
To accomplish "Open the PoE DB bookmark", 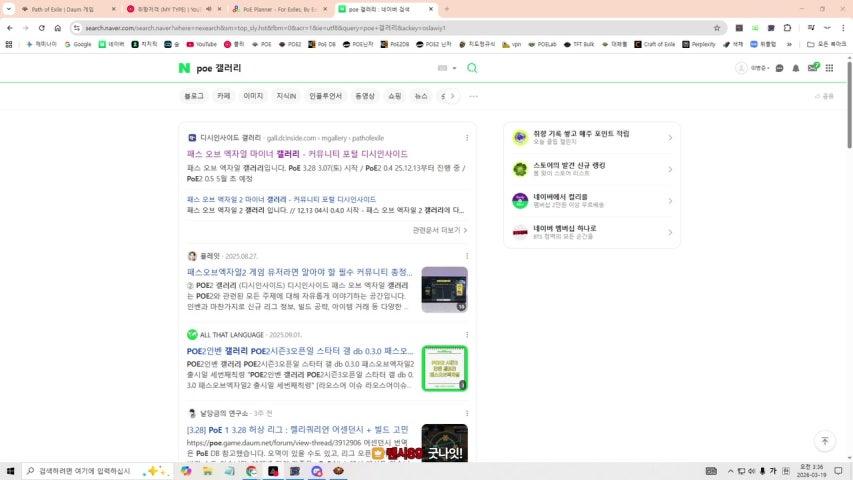I will (x=322, y=44).
